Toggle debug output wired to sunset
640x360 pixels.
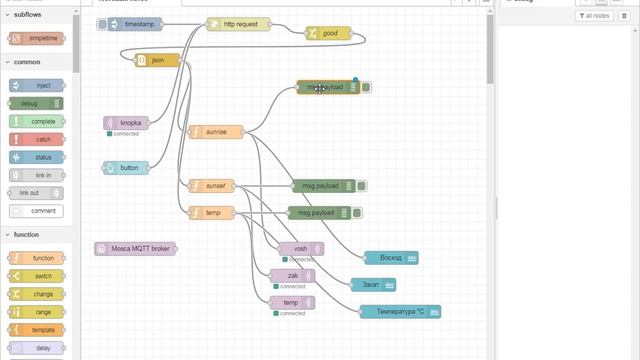click(x=361, y=186)
